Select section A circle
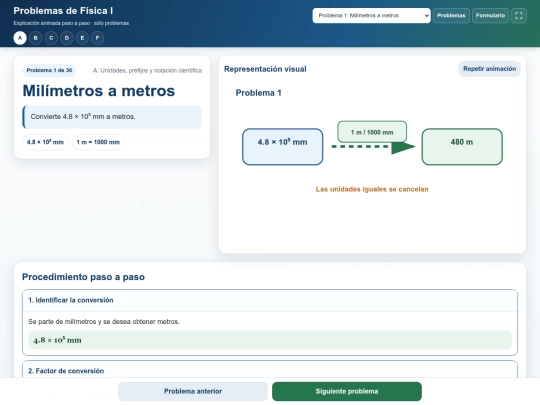Screen dimensions: 540x405 click(x=20, y=38)
